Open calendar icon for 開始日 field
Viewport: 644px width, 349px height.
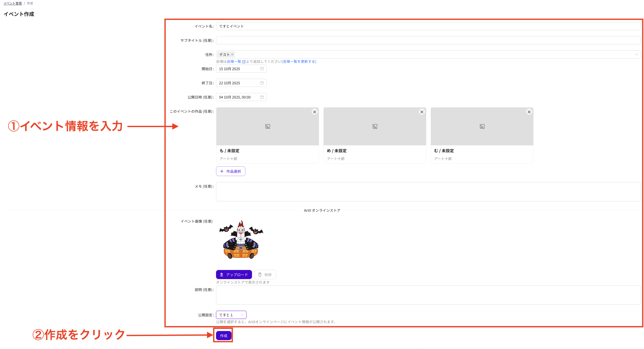point(262,69)
